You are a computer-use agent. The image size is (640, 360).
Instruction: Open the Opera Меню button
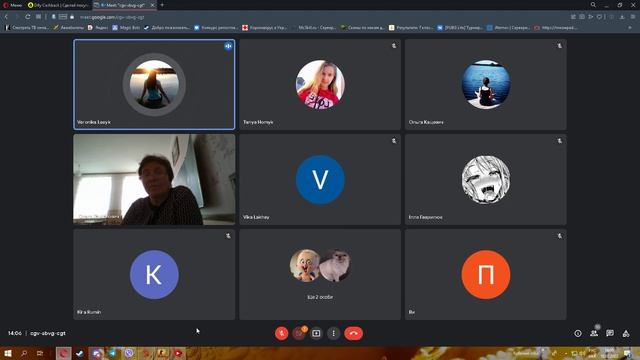13,5
